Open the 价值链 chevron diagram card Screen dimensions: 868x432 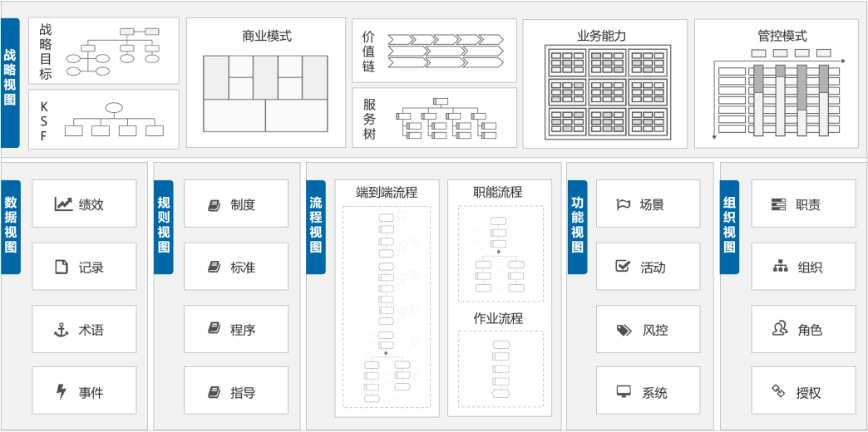click(x=435, y=51)
